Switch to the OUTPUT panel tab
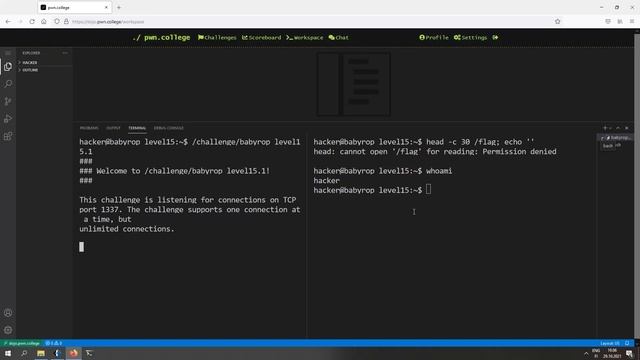Screen dimensions: 640x360 (x=113, y=128)
